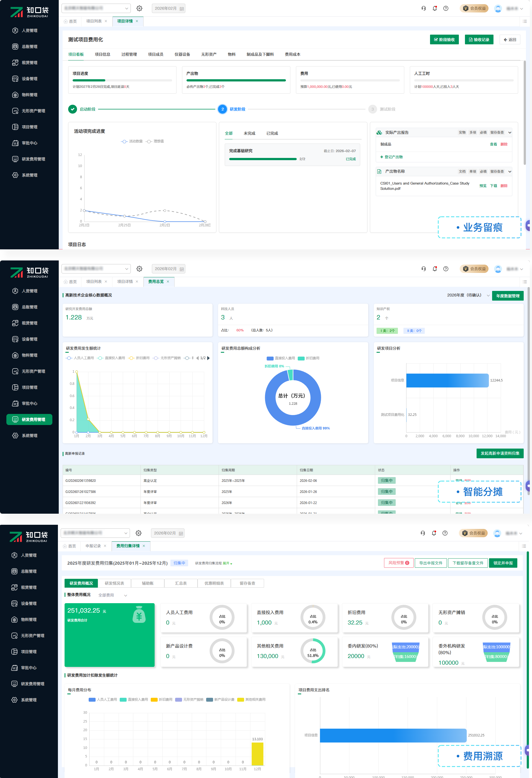Open 制成品及下脚料 tab
532x778 pixels.
pos(260,54)
